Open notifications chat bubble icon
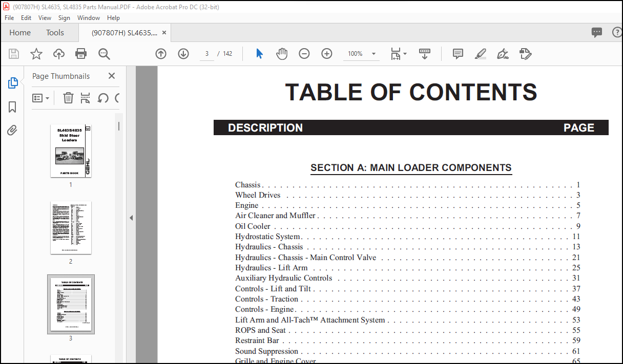This screenshot has height=364, width=623. (x=597, y=33)
